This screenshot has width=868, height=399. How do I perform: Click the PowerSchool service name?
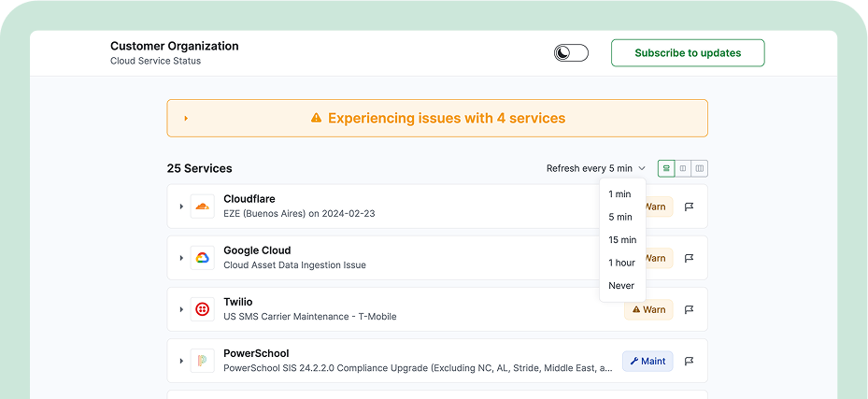click(256, 353)
